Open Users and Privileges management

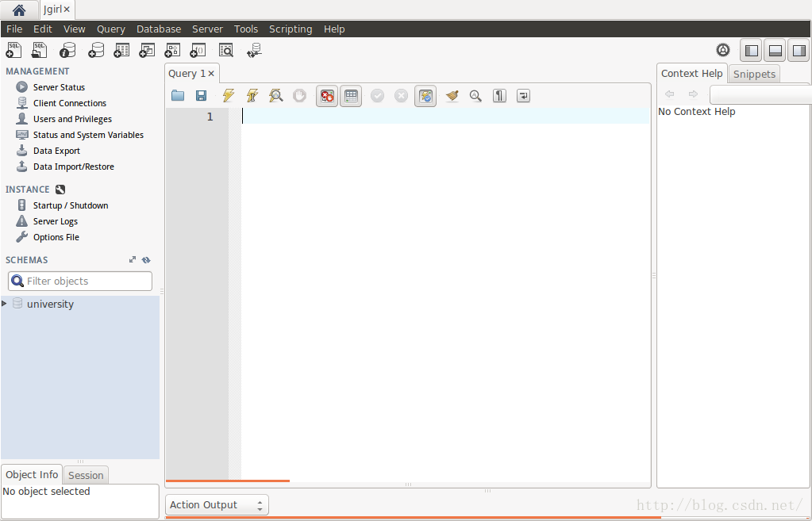click(x=72, y=119)
